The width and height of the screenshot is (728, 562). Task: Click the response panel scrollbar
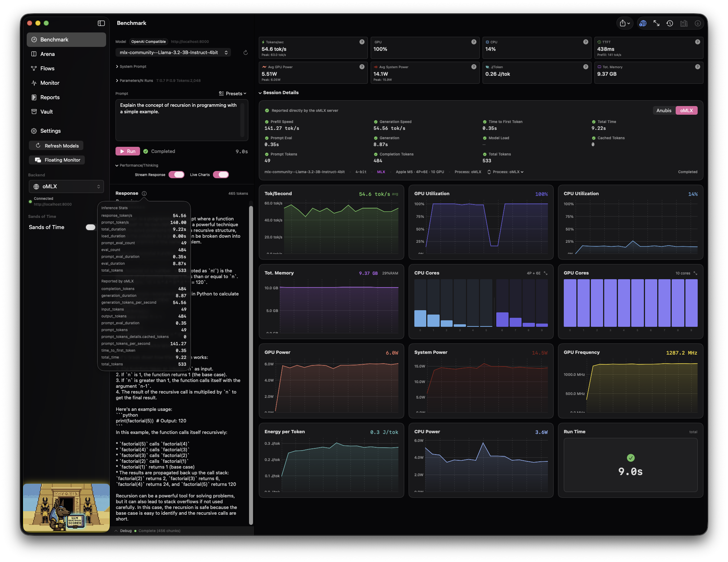pos(251,365)
